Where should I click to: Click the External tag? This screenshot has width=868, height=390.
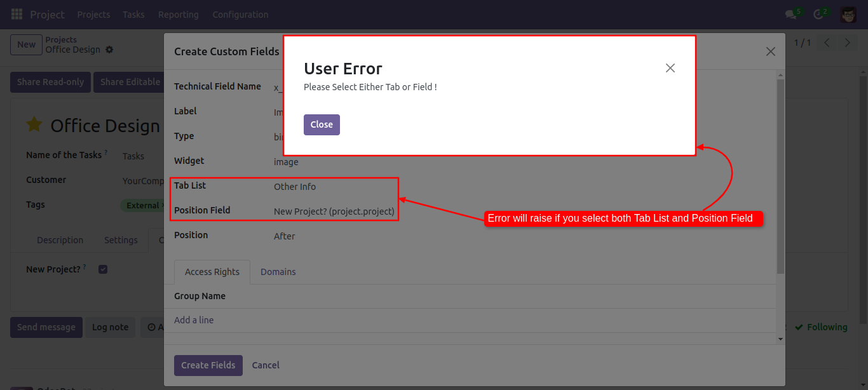[x=142, y=205]
